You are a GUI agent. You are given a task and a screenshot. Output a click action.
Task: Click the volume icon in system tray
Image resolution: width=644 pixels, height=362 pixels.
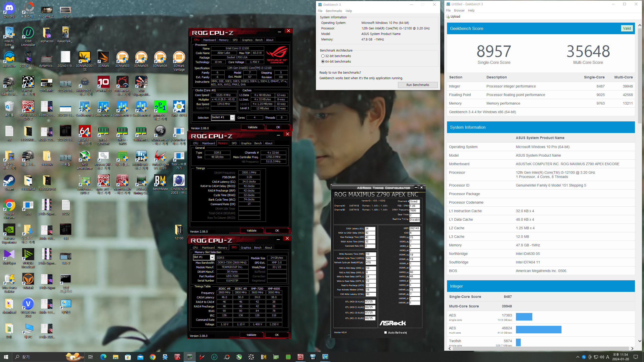(x=602, y=357)
